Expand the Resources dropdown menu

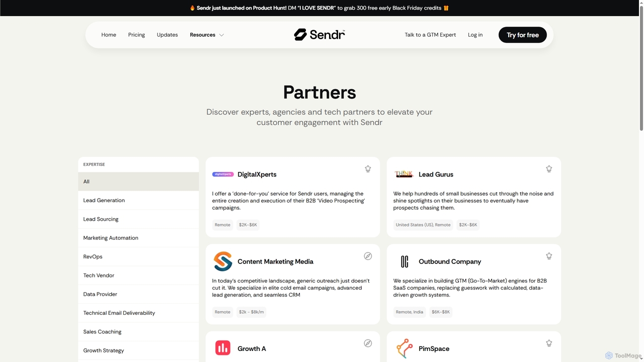[207, 35]
